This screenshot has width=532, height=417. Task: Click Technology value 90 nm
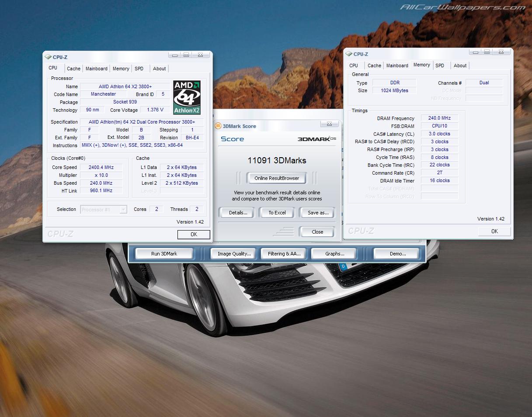coord(92,110)
